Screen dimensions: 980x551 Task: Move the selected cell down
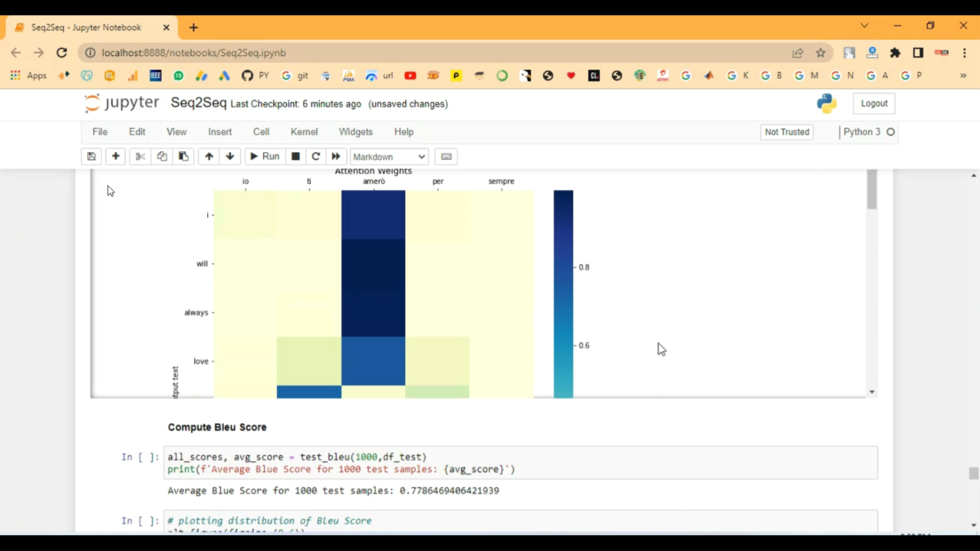point(230,157)
